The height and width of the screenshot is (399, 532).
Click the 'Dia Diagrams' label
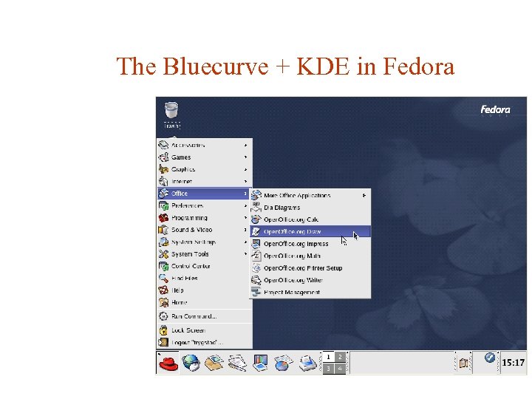click(x=282, y=208)
